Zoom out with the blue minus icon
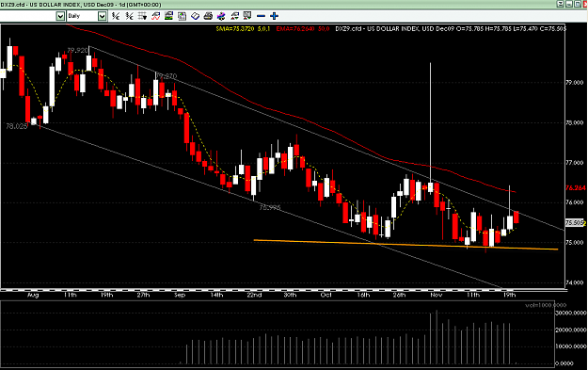Screen dimensions: 588x370 click(261, 16)
